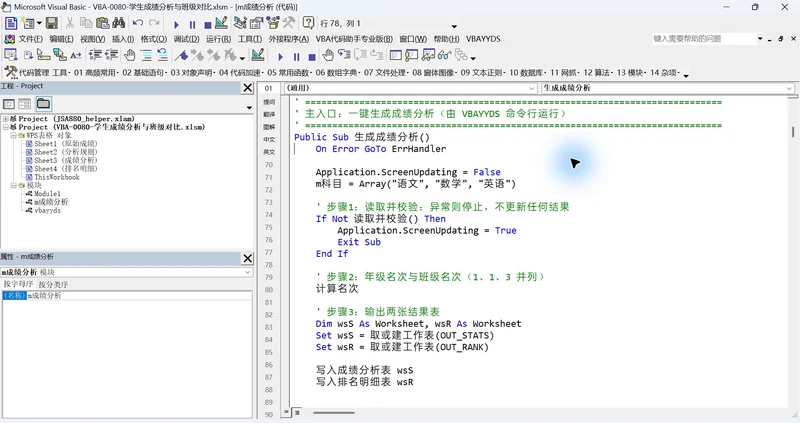
Task: Open the 01 高频常用 code menu
Action: [x=96, y=72]
